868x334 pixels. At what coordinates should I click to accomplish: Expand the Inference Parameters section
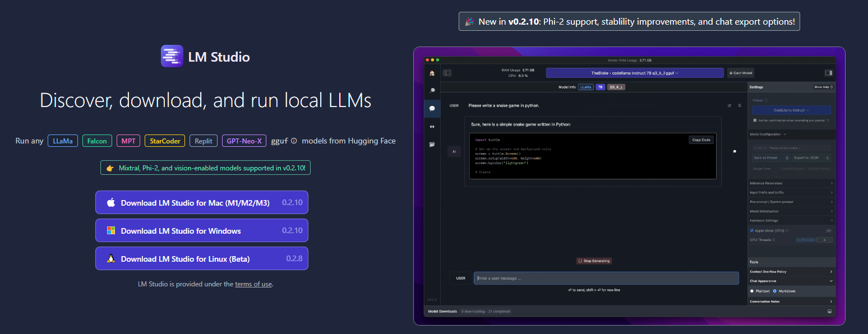[791, 183]
